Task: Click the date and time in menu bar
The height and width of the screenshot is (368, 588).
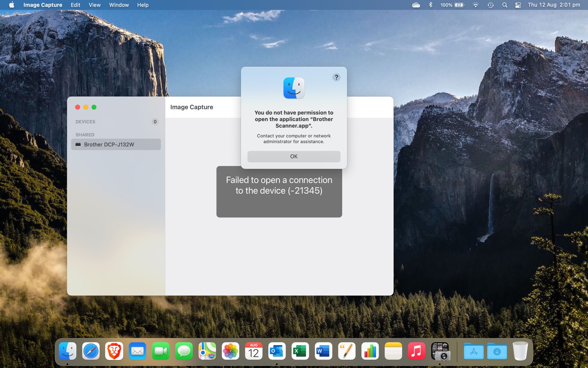Action: [554, 5]
